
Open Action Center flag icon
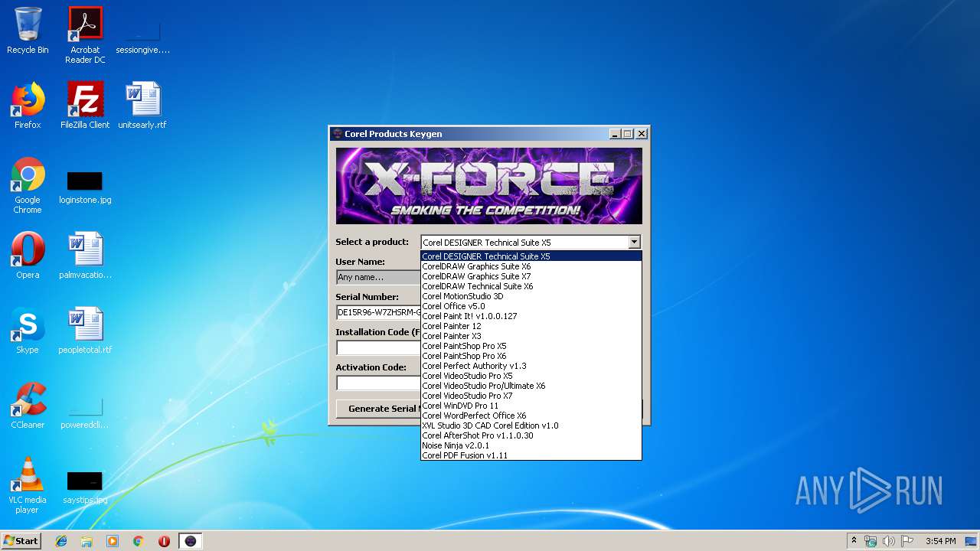click(x=907, y=541)
